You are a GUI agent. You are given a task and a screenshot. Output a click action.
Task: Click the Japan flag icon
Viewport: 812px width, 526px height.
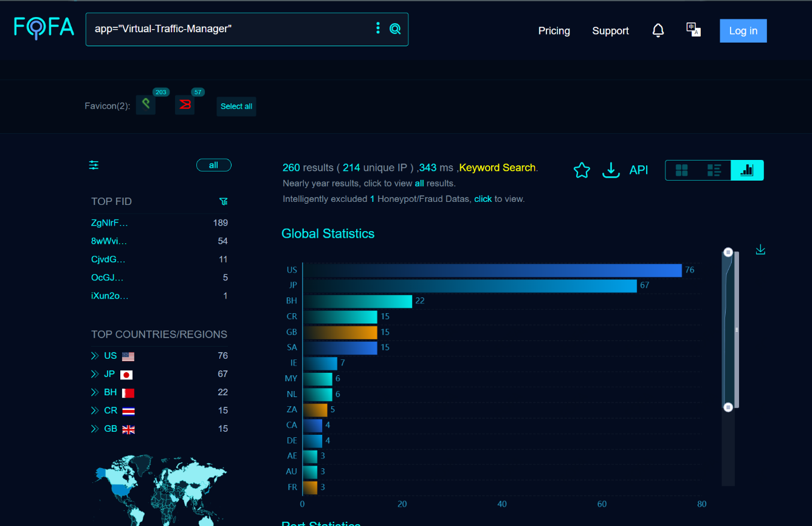(126, 375)
